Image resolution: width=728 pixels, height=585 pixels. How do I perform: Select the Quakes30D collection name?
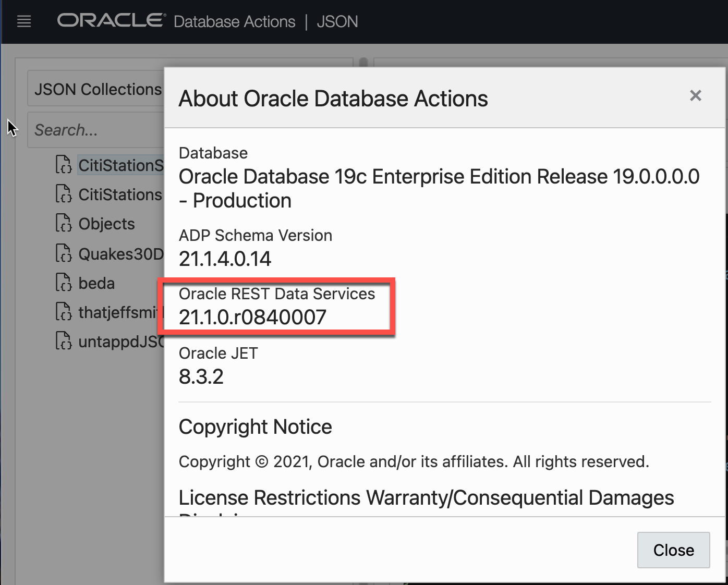(121, 254)
